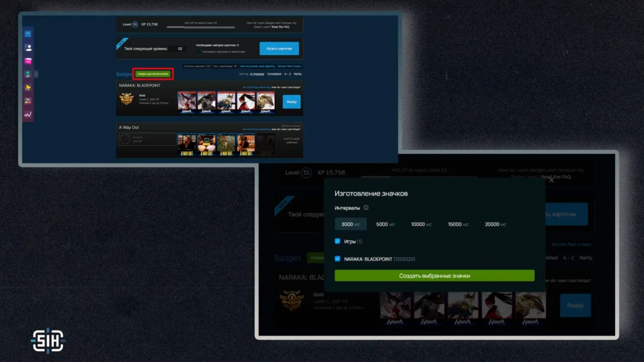Image resolution: width=644 pixels, height=362 pixels.
Task: Open the Read the FAQ link in top screenshot
Action: [x=280, y=27]
